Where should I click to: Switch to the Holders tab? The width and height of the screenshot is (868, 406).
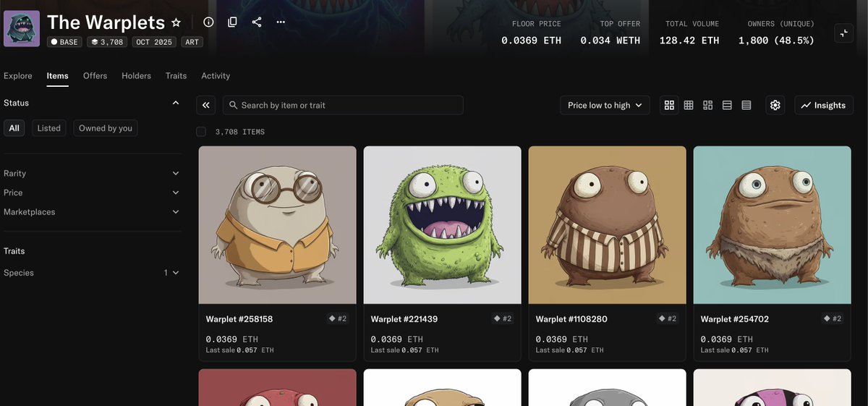pos(136,75)
